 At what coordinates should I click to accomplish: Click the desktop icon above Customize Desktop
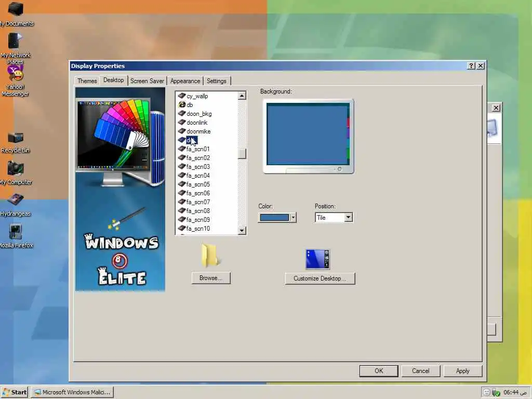click(317, 259)
